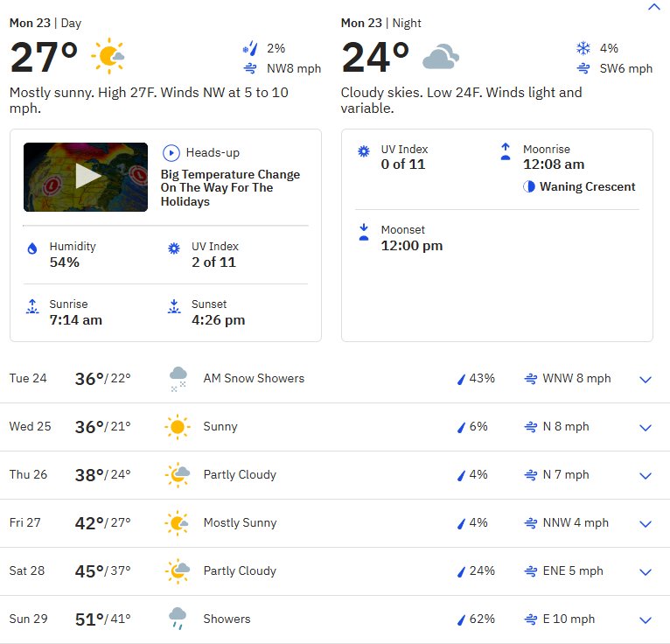Viewport: 670px width, 644px height.
Task: Click the sunset icon
Action: (174, 306)
